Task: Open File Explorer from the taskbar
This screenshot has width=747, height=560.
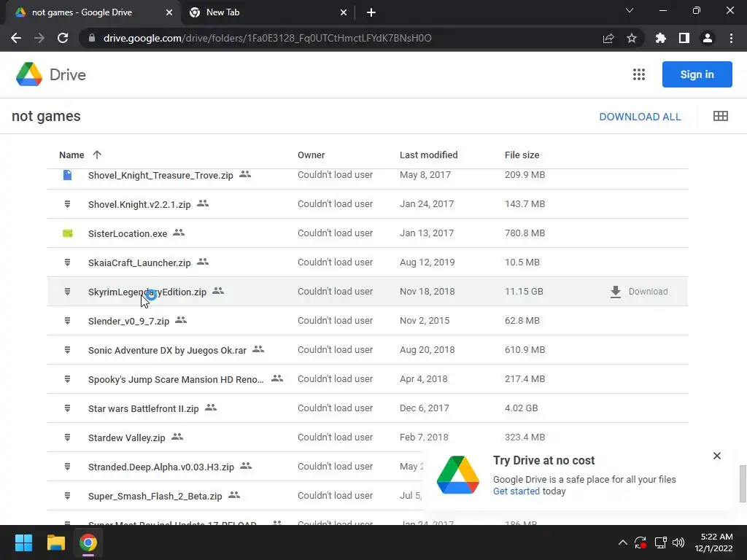Action: click(55, 542)
